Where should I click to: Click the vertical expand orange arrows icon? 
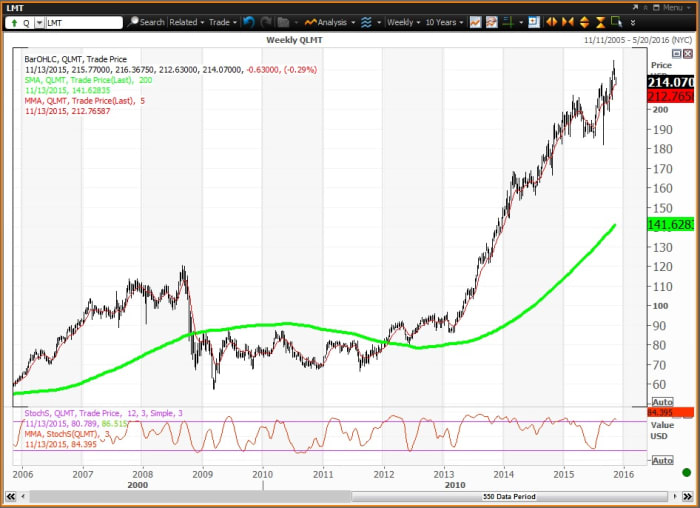coord(584,22)
